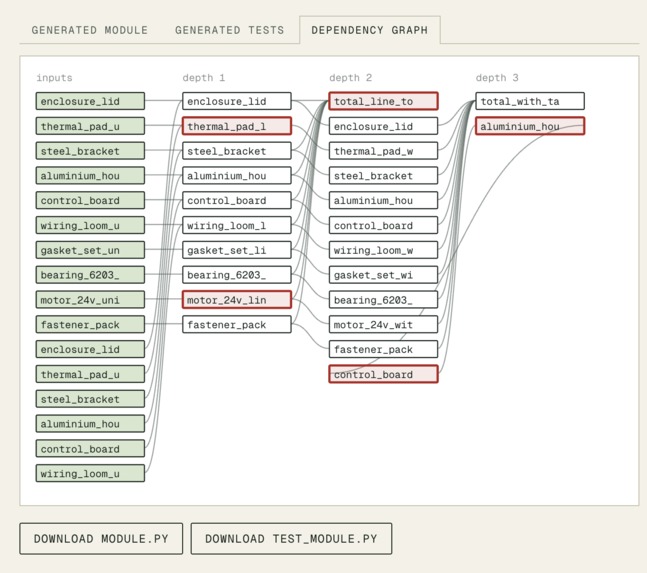Select enclosure_lid node under depth 2

coord(383,126)
